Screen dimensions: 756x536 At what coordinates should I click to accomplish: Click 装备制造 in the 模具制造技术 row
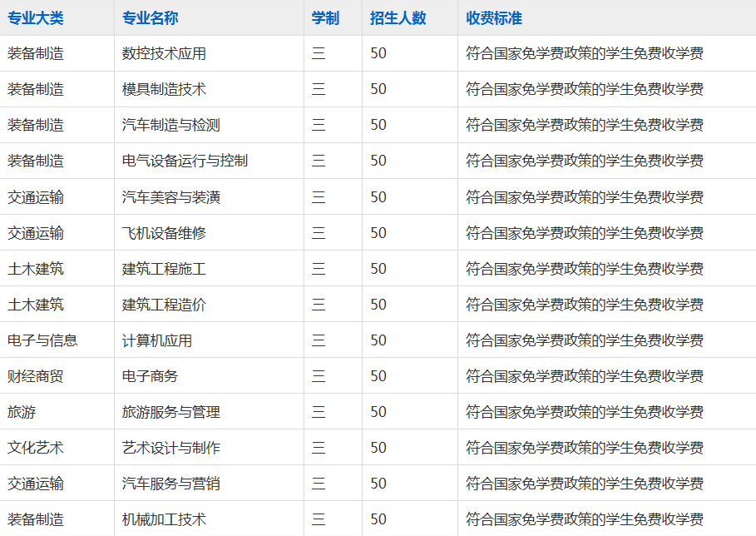click(36, 89)
